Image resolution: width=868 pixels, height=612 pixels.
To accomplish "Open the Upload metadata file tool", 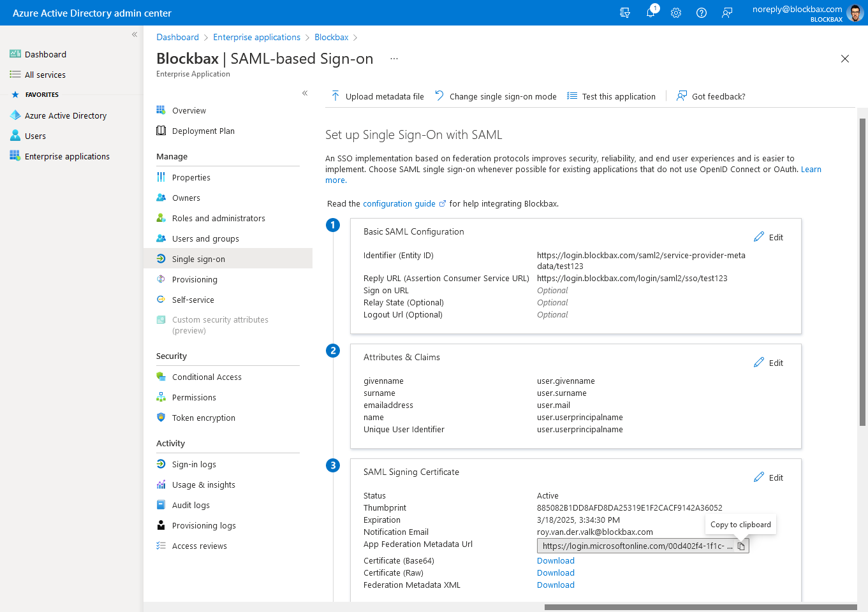I will tap(377, 96).
